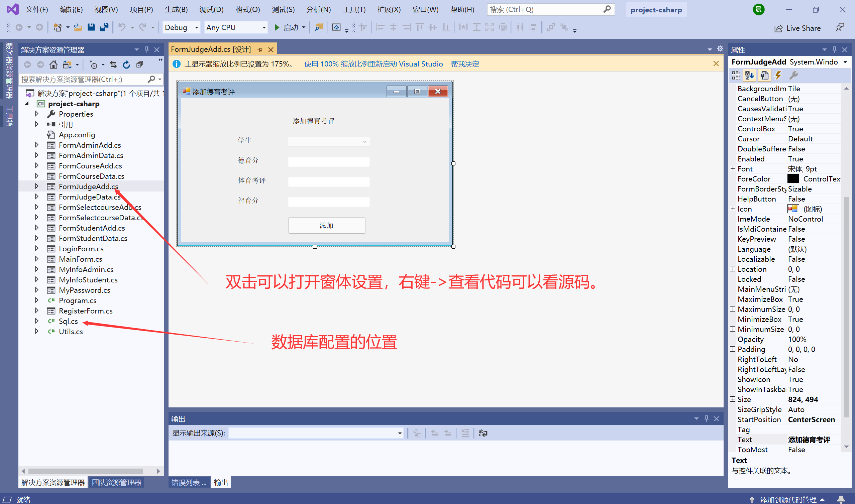Click the Solution Explorer search box
855x504 pixels.
[x=83, y=80]
